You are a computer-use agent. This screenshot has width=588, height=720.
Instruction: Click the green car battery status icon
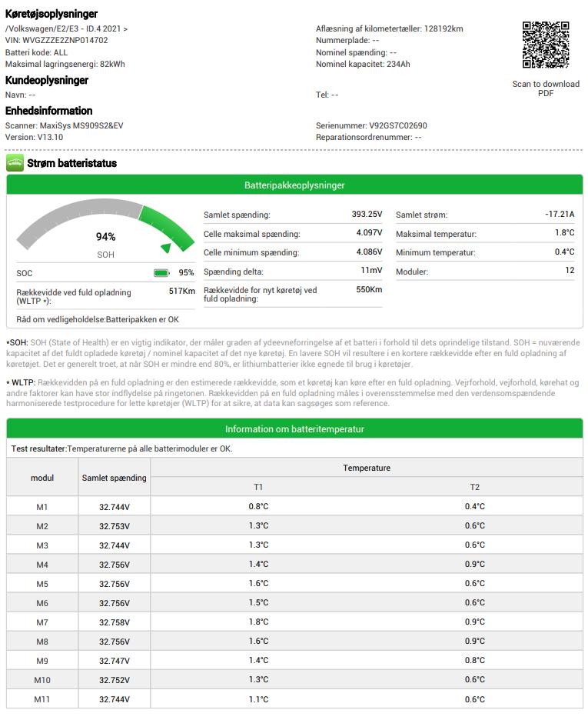15,163
